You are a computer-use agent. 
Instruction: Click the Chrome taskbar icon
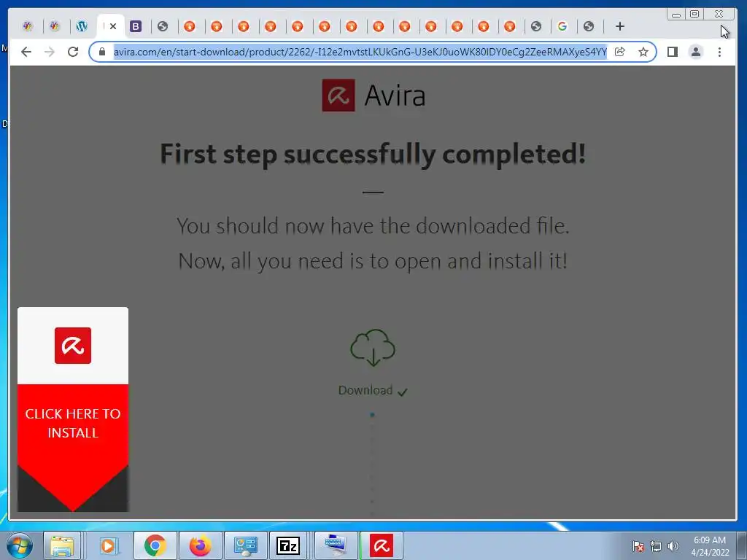155,545
